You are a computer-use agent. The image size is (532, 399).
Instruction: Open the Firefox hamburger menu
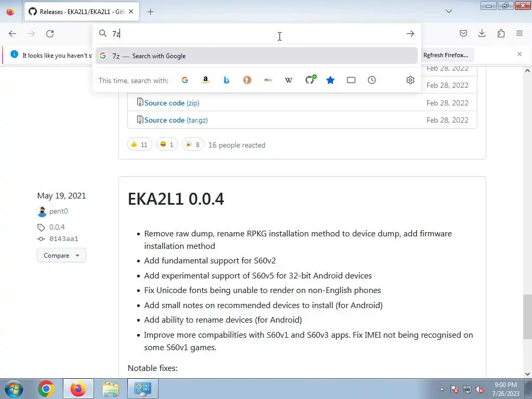tap(520, 33)
